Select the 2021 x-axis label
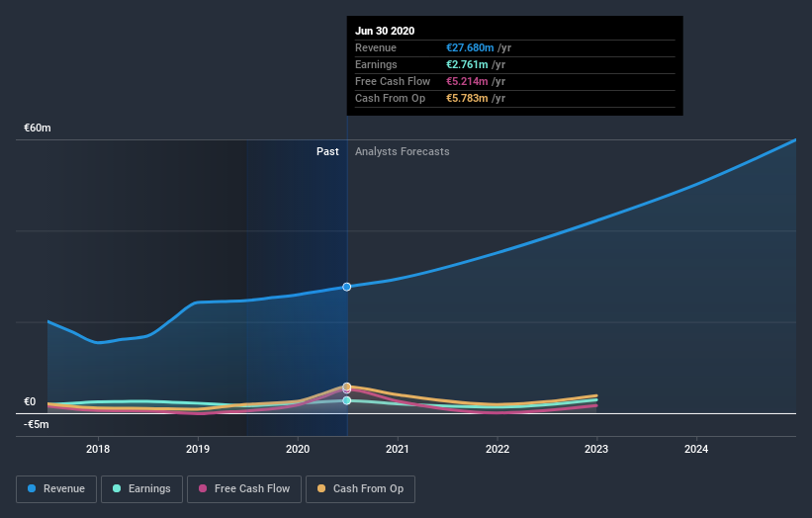This screenshot has width=812, height=518. (x=398, y=449)
